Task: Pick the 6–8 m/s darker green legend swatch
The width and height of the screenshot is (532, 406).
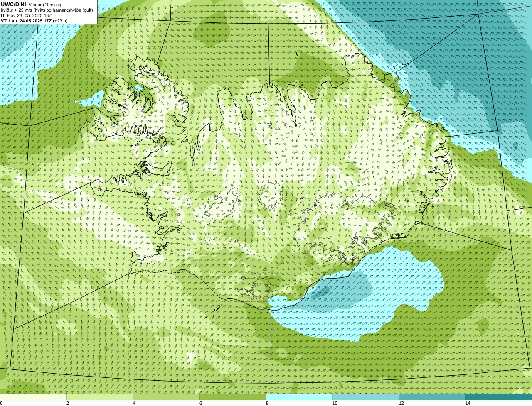Action: [233, 397]
